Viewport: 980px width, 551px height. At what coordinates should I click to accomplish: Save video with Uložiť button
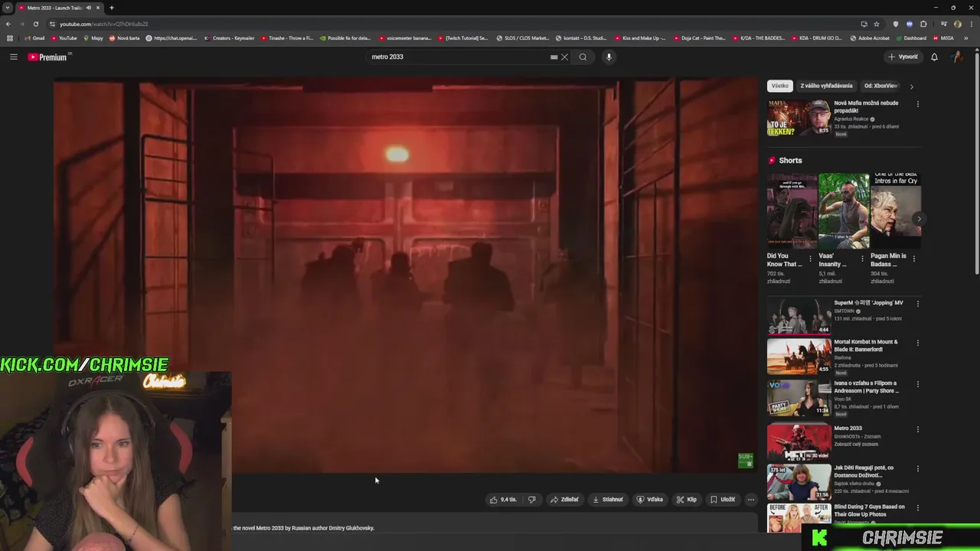723,500
